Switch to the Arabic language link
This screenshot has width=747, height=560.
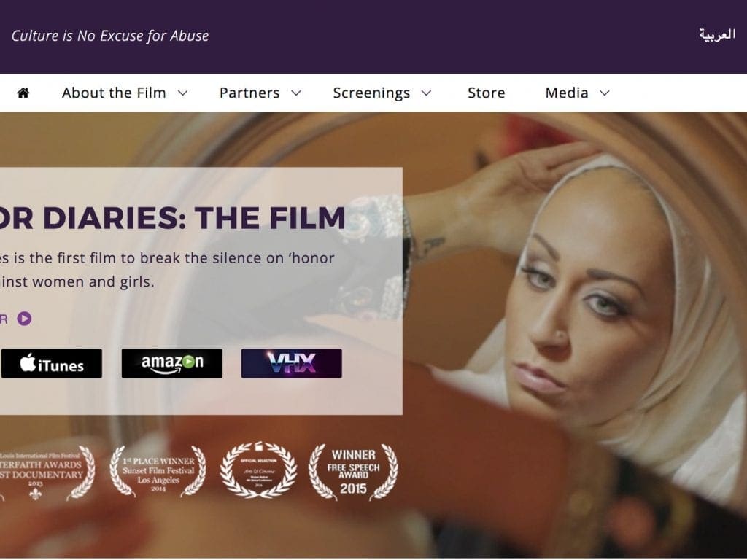(718, 35)
